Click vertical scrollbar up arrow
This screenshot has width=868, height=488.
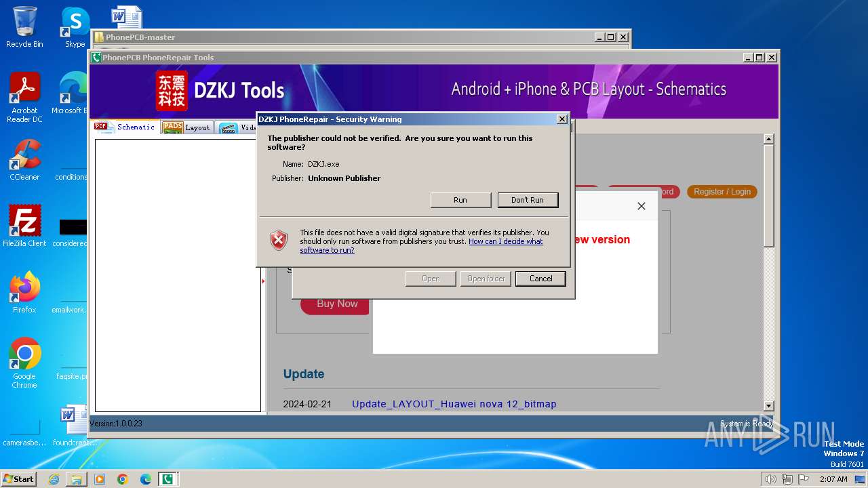pos(768,139)
